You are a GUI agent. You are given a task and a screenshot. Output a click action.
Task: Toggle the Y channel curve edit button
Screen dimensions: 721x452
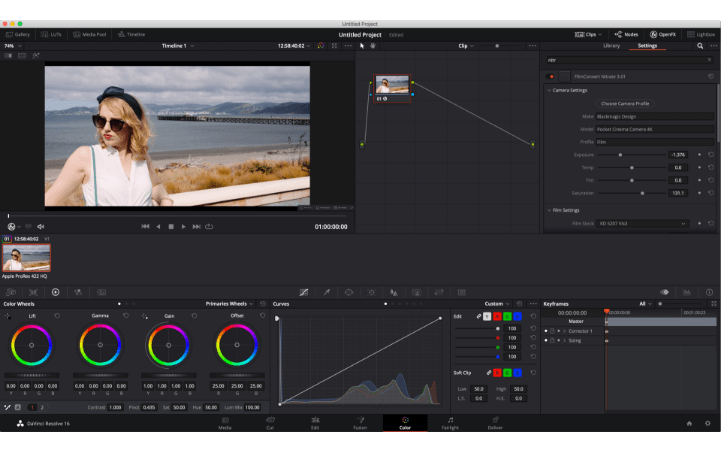(487, 316)
